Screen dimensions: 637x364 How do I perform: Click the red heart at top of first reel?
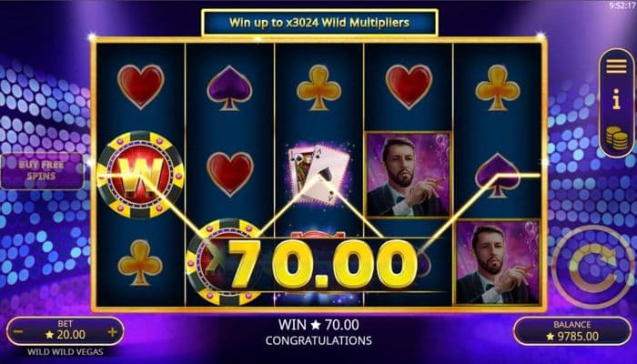[140, 86]
